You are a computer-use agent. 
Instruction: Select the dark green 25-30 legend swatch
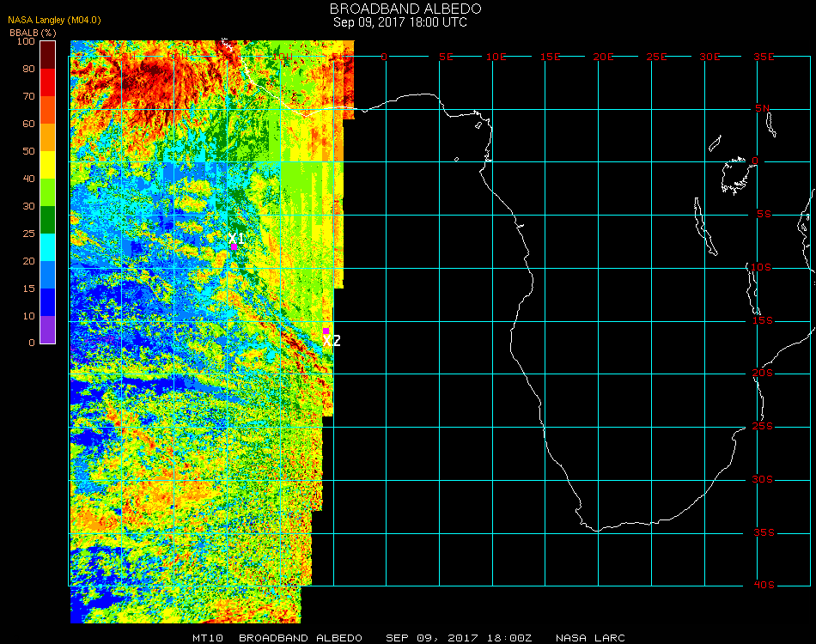[48, 220]
